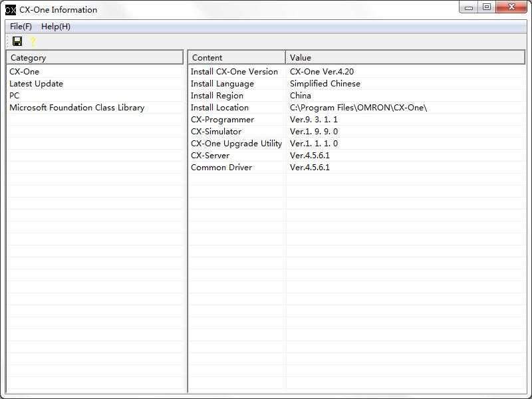Click the CX application icon in title bar

pos(10,10)
